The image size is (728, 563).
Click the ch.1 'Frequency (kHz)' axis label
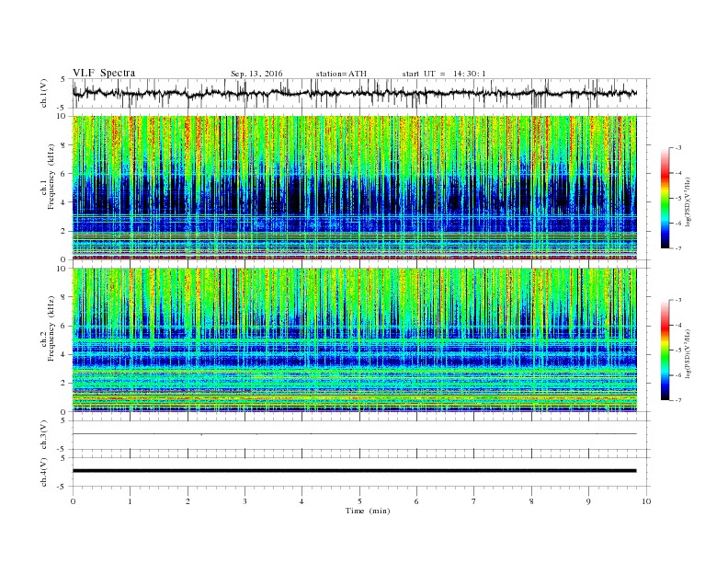tap(51, 177)
